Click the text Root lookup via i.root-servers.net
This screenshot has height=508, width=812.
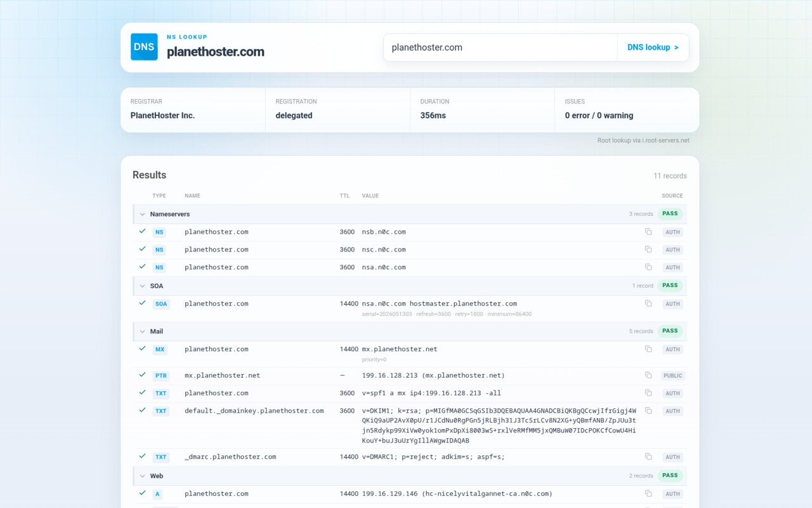click(x=643, y=140)
